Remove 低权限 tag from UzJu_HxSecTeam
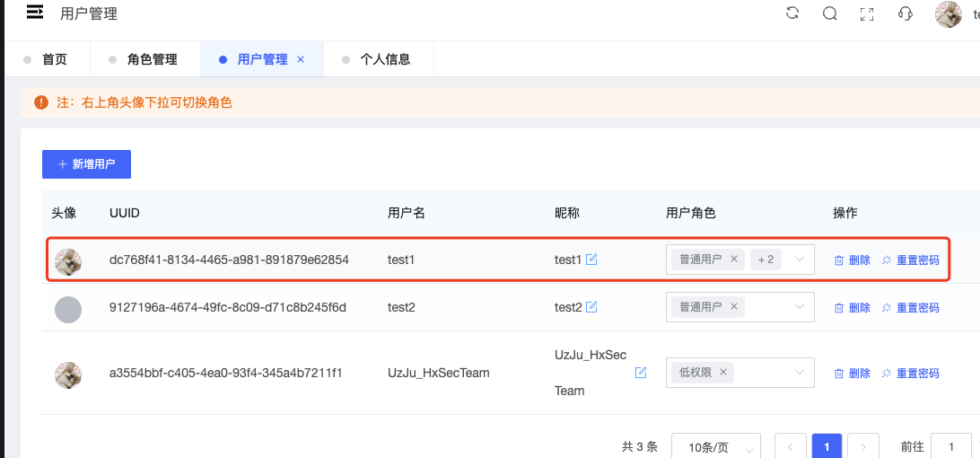Viewport: 980px width, 458px height. (x=722, y=373)
